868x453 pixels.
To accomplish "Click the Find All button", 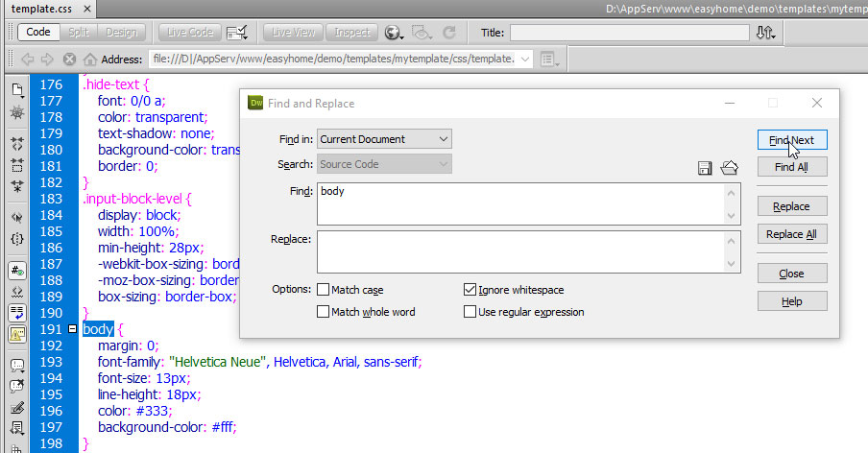I will (x=791, y=167).
